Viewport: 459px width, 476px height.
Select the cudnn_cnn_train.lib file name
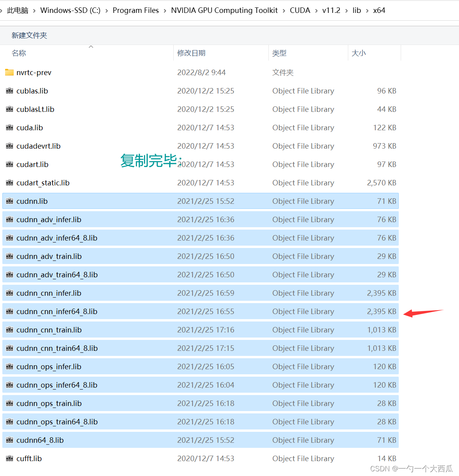[49, 330]
